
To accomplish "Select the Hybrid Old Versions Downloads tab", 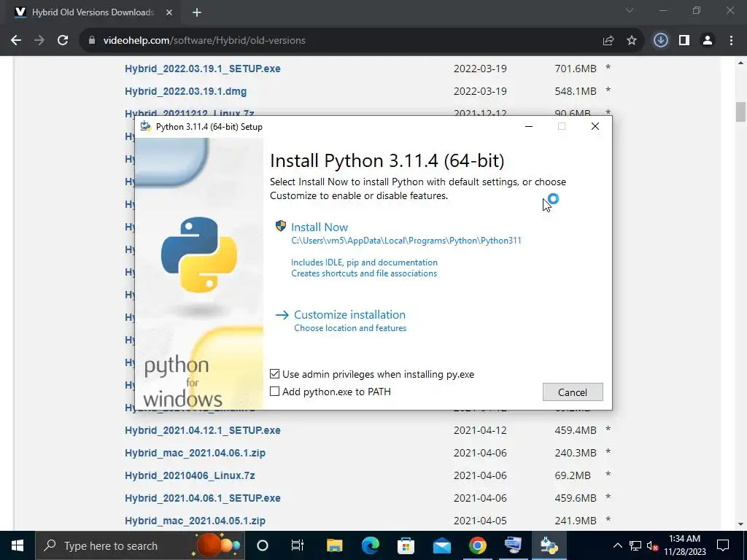I will (93, 12).
